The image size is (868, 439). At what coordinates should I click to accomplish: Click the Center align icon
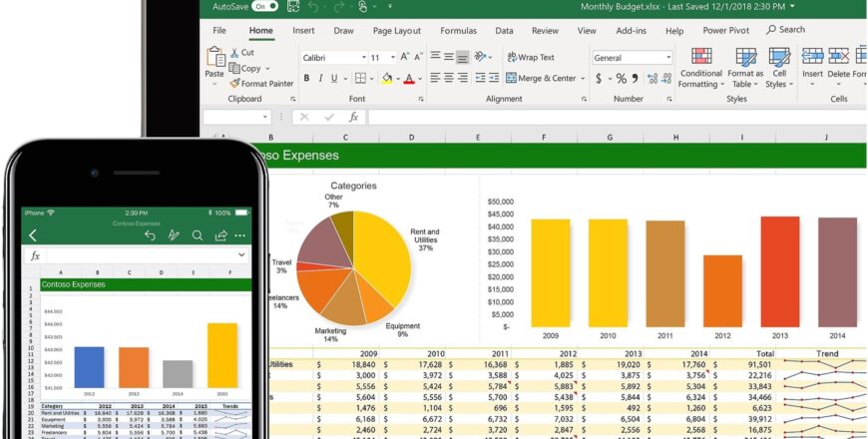coord(449,78)
